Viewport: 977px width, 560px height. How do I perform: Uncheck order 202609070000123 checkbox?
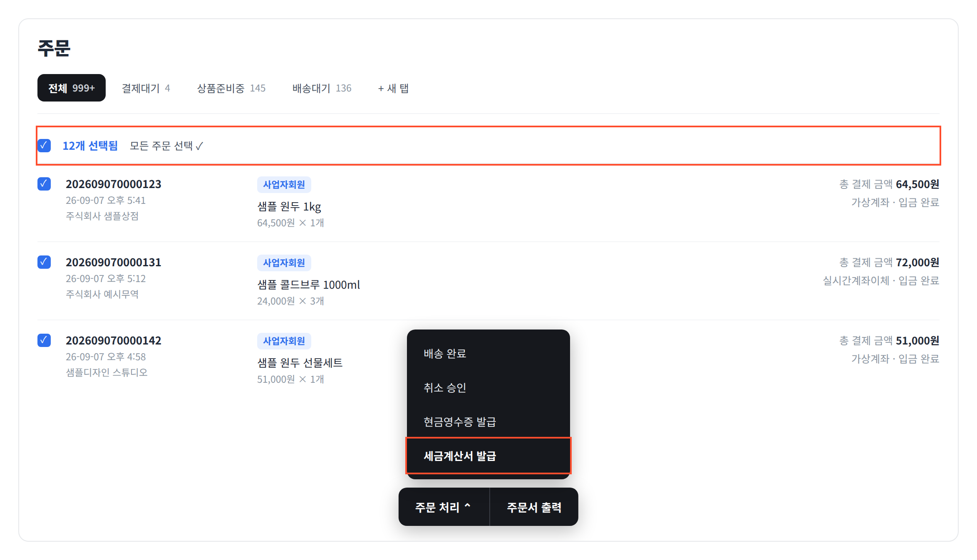tap(44, 184)
